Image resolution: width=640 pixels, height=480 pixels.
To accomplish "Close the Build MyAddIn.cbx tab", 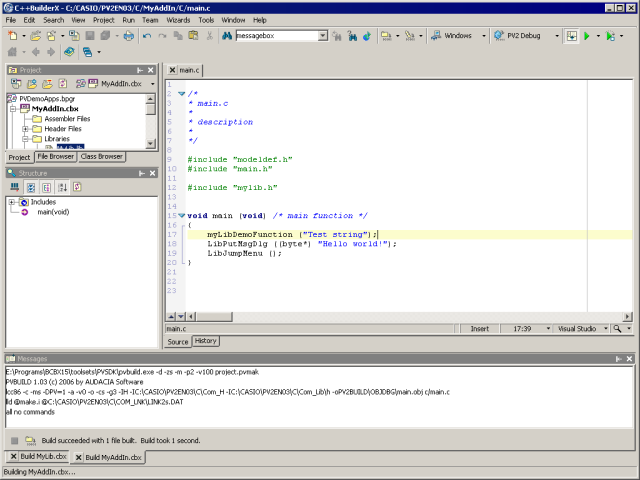I will 78,457.
